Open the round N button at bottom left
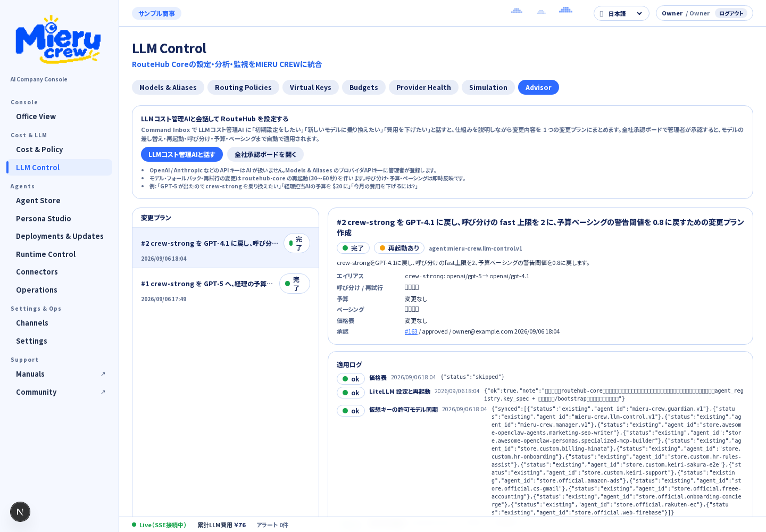This screenshot has height=532, width=766. tap(20, 512)
